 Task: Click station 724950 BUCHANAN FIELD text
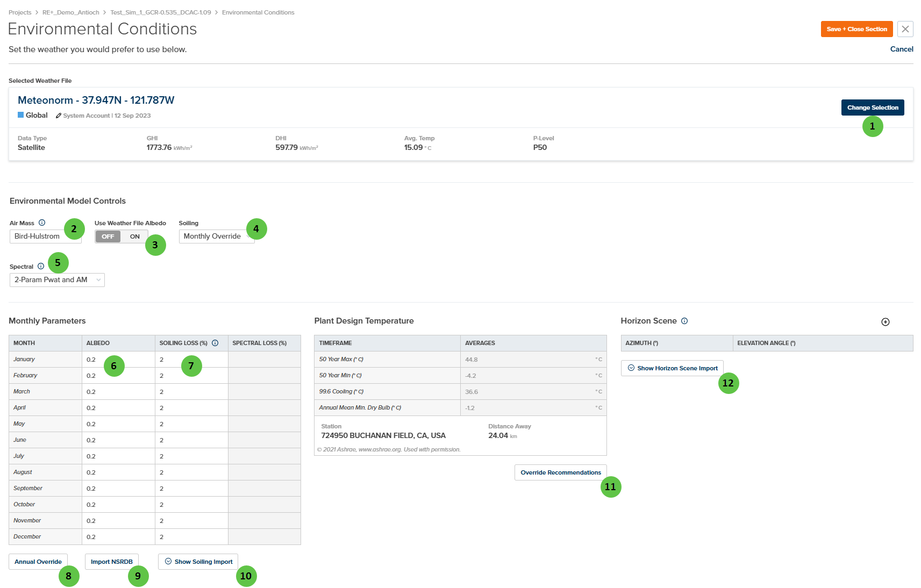(383, 435)
